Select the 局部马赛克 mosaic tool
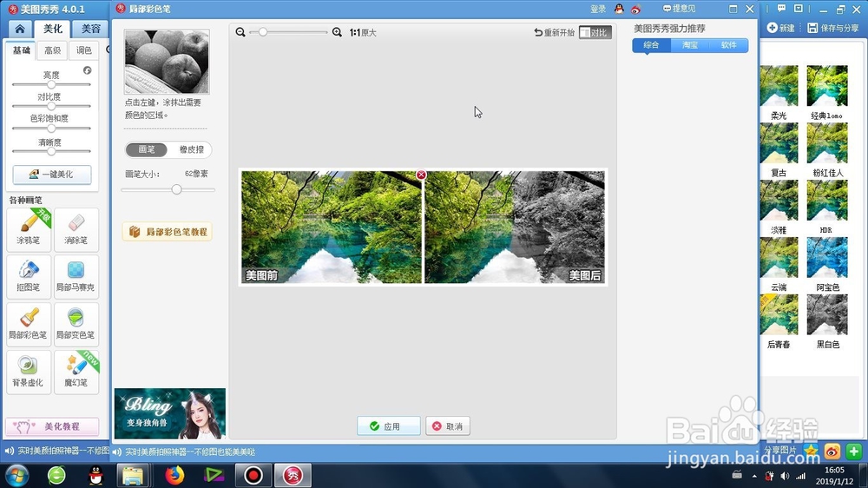Screen dimensions: 868x488 pyautogui.click(x=76, y=276)
